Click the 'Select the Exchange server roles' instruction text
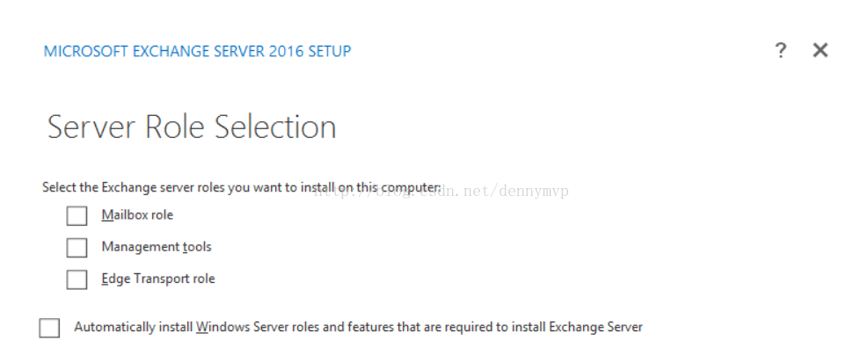The height and width of the screenshot is (362, 868). [x=241, y=187]
